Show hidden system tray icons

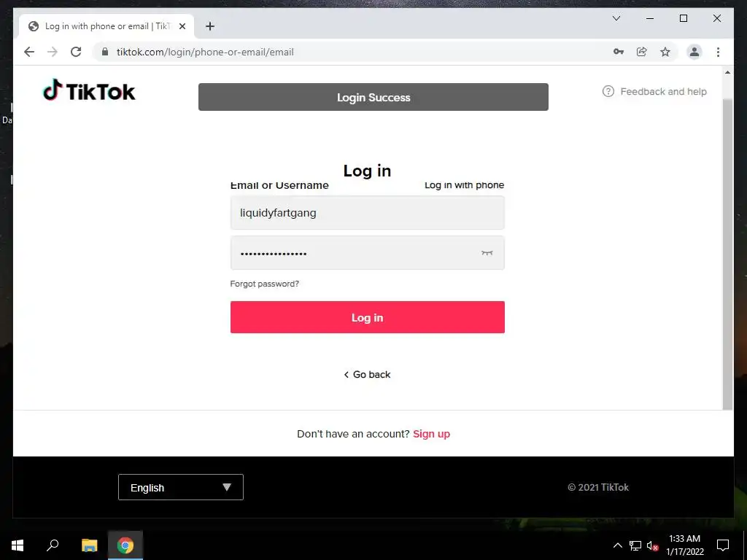click(x=617, y=545)
